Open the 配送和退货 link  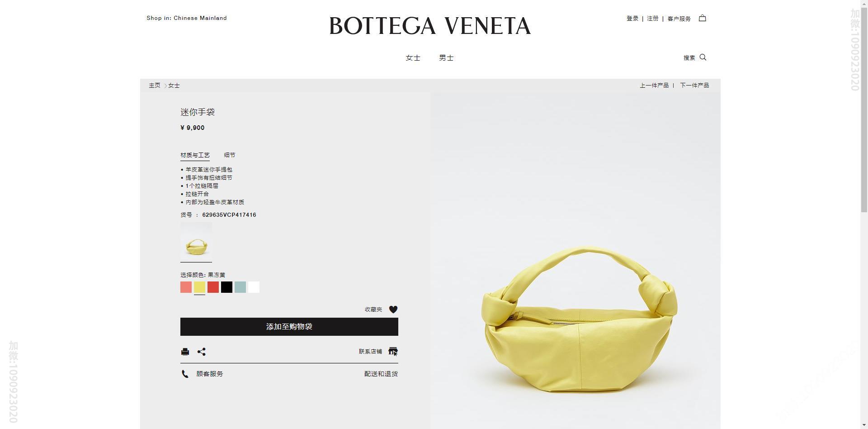381,374
